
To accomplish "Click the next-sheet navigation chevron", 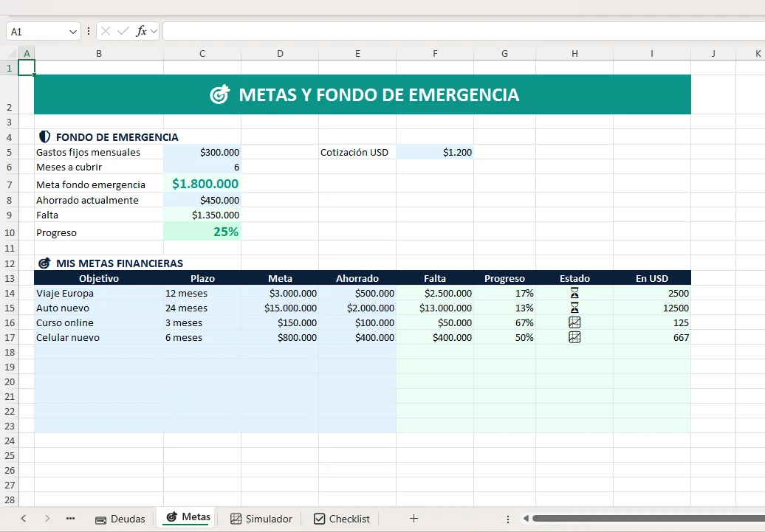I will (46, 519).
